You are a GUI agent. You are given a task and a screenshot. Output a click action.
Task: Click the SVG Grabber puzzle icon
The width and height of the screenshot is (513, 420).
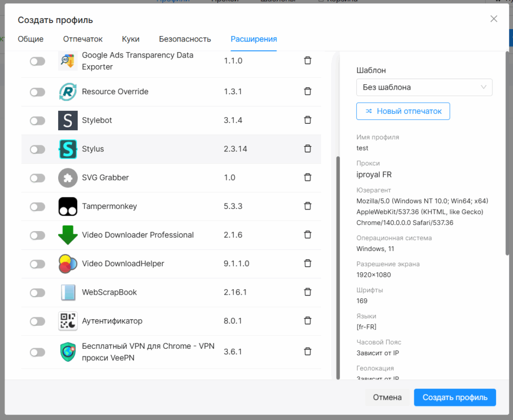click(68, 178)
